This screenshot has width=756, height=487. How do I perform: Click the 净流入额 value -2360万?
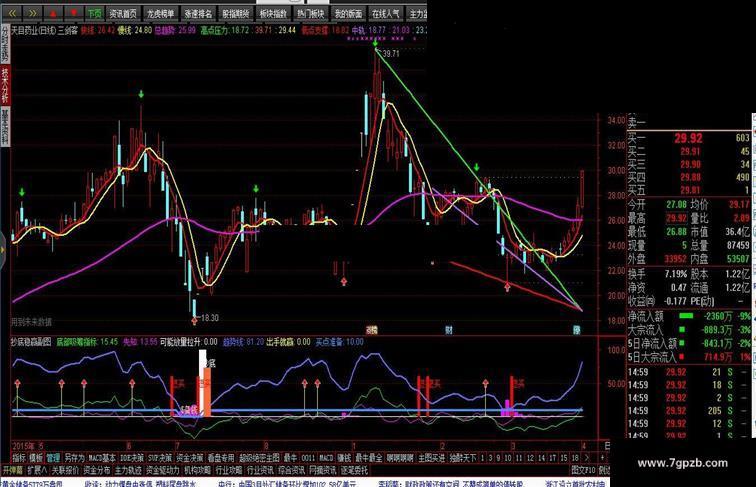718,316
